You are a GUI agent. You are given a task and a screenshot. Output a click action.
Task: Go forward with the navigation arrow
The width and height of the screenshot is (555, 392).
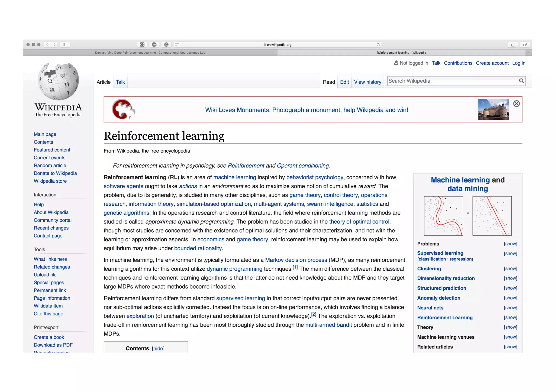54,44
